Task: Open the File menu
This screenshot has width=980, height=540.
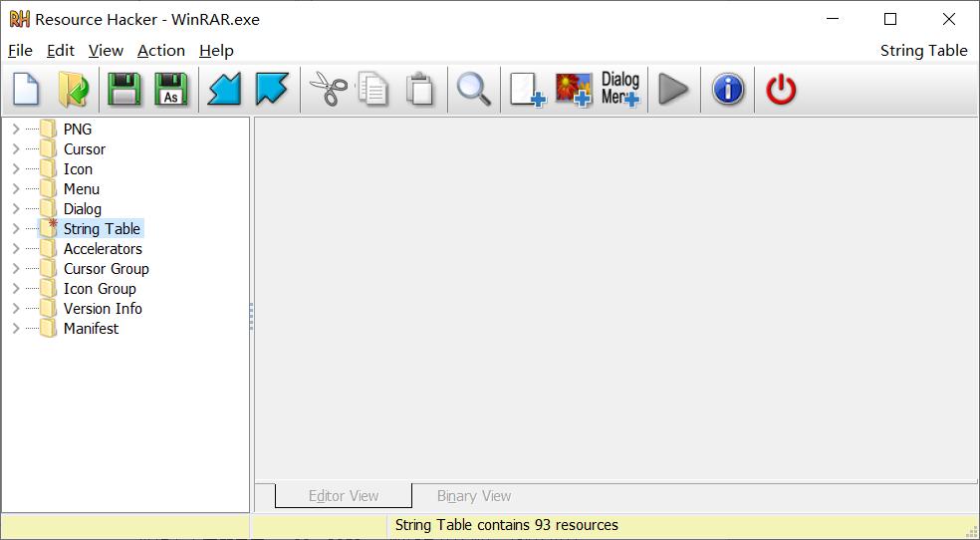Action: (20, 51)
